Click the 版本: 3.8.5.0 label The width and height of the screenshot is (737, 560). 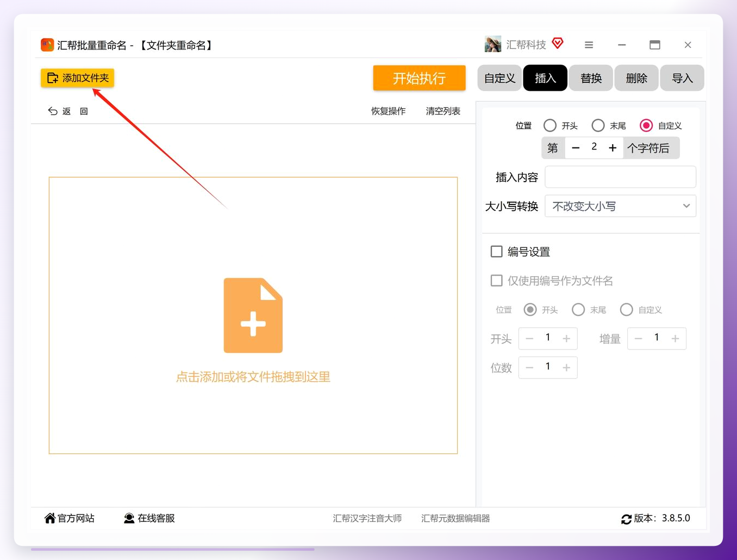click(x=662, y=518)
